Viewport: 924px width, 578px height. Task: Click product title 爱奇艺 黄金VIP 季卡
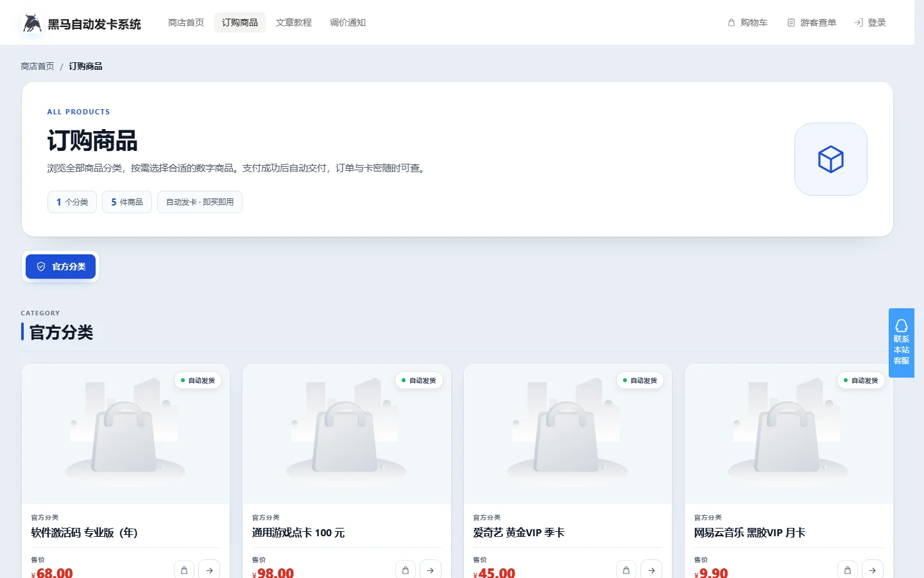[518, 532]
